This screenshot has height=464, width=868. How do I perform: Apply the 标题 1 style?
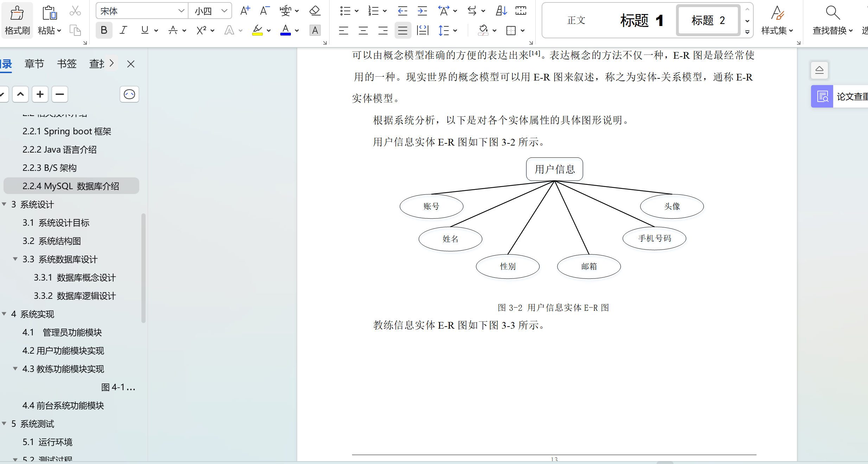click(641, 20)
